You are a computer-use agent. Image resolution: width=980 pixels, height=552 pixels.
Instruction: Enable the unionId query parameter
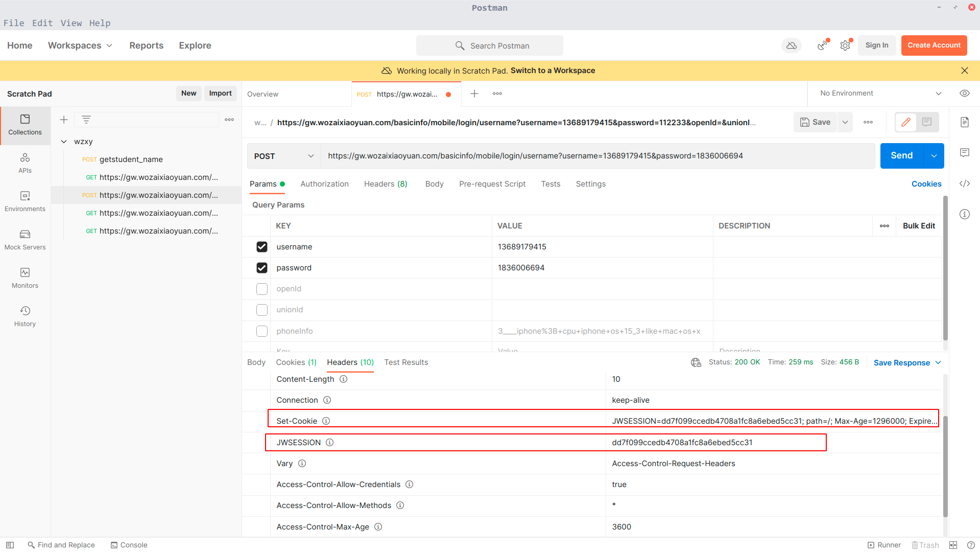(262, 310)
